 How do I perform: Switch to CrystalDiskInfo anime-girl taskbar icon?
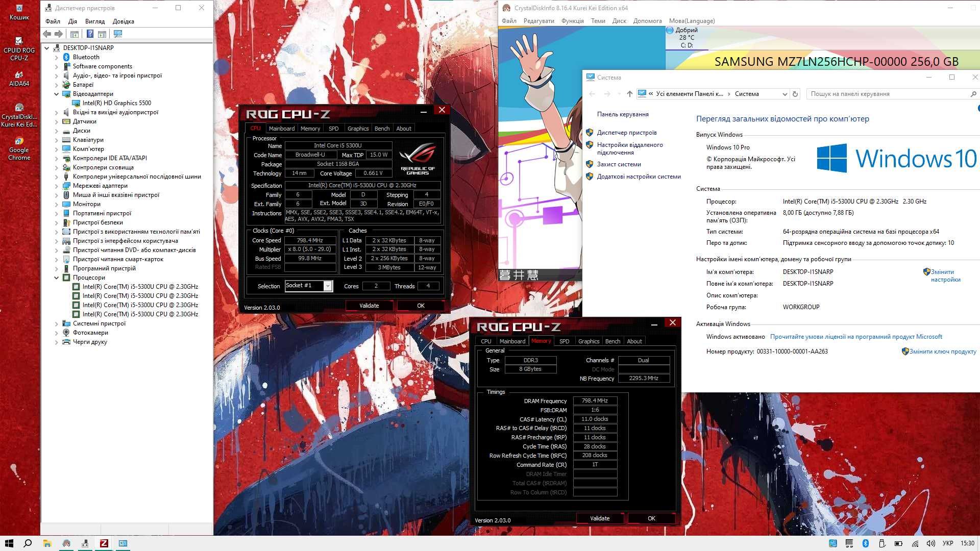(x=66, y=543)
